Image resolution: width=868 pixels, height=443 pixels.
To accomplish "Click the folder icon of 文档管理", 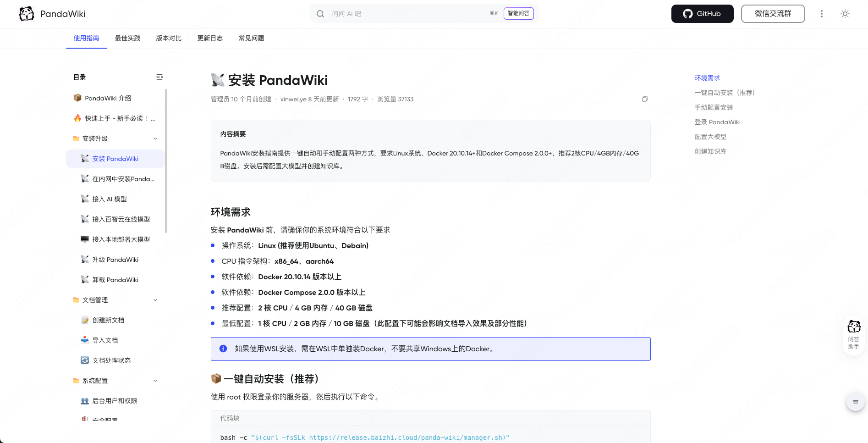I will pyautogui.click(x=76, y=300).
